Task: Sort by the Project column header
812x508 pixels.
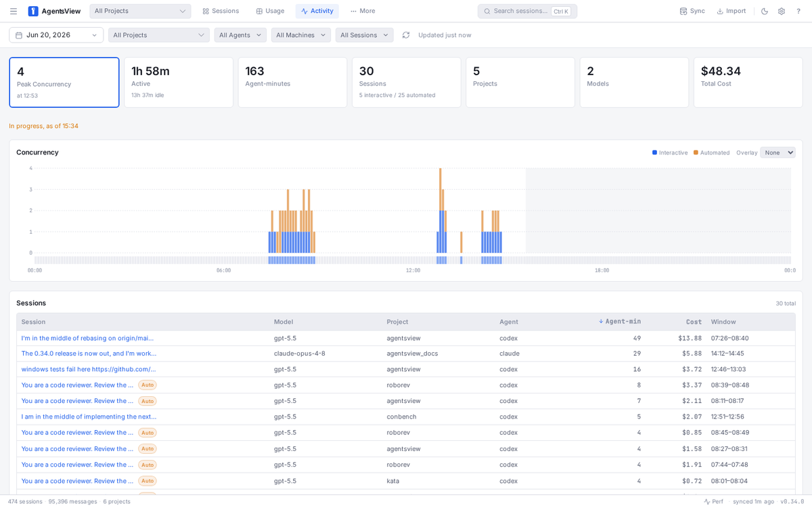Action: [x=397, y=322]
